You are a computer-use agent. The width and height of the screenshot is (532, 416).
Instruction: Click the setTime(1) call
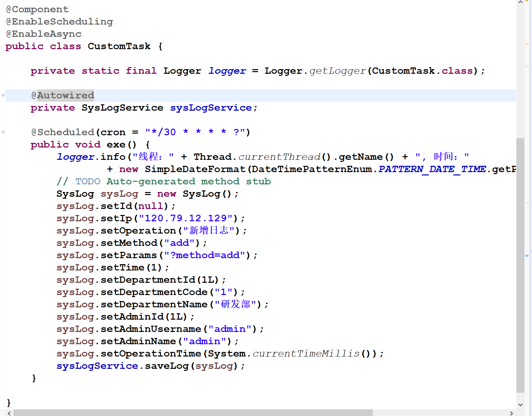click(131, 268)
